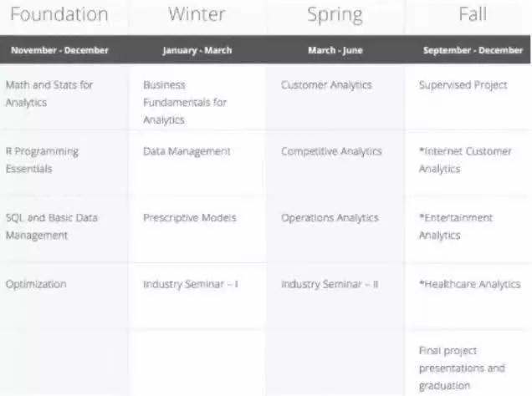Click the September - December date label

pyautogui.click(x=473, y=50)
